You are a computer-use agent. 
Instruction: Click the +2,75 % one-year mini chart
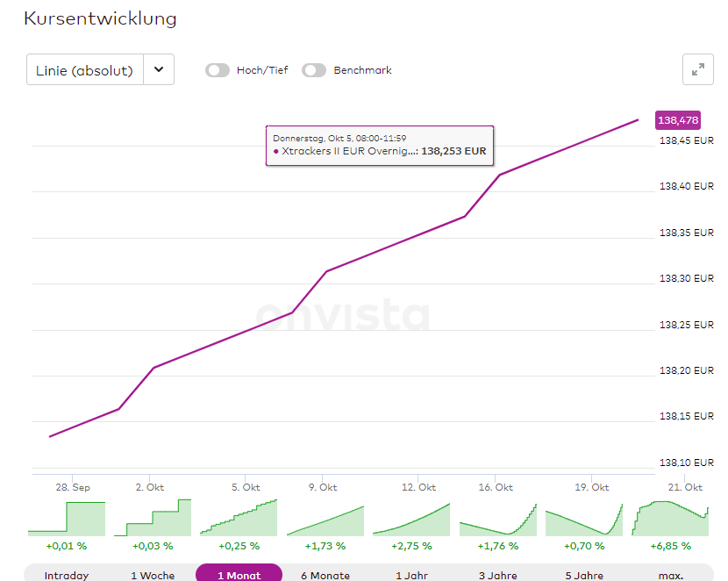point(411,518)
